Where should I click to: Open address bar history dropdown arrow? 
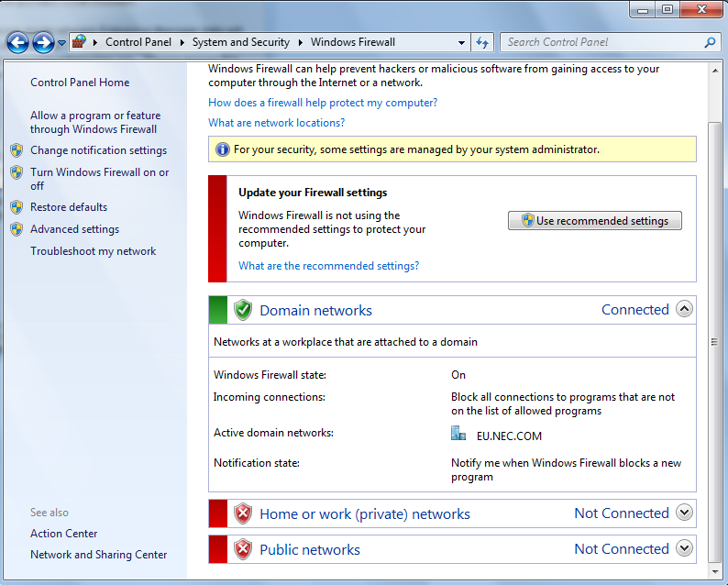(461, 43)
